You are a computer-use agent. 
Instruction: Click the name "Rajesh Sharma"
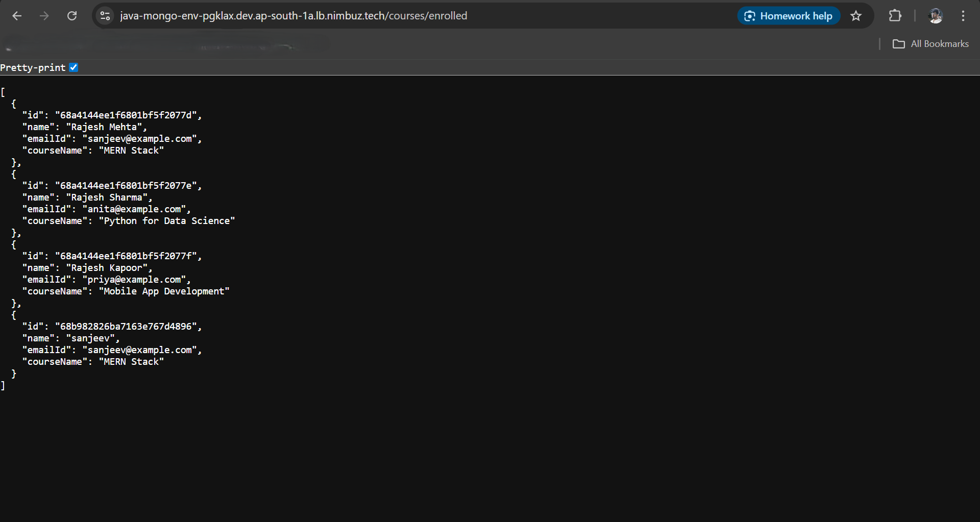(109, 197)
